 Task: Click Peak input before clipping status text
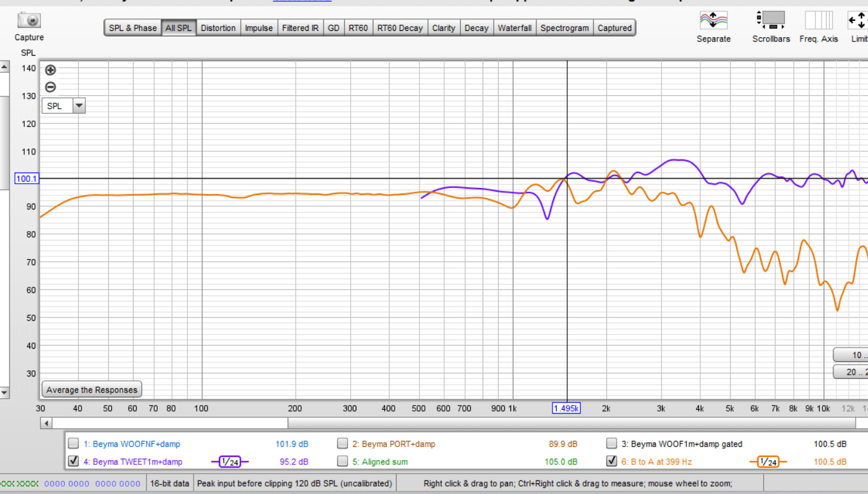[x=294, y=483]
